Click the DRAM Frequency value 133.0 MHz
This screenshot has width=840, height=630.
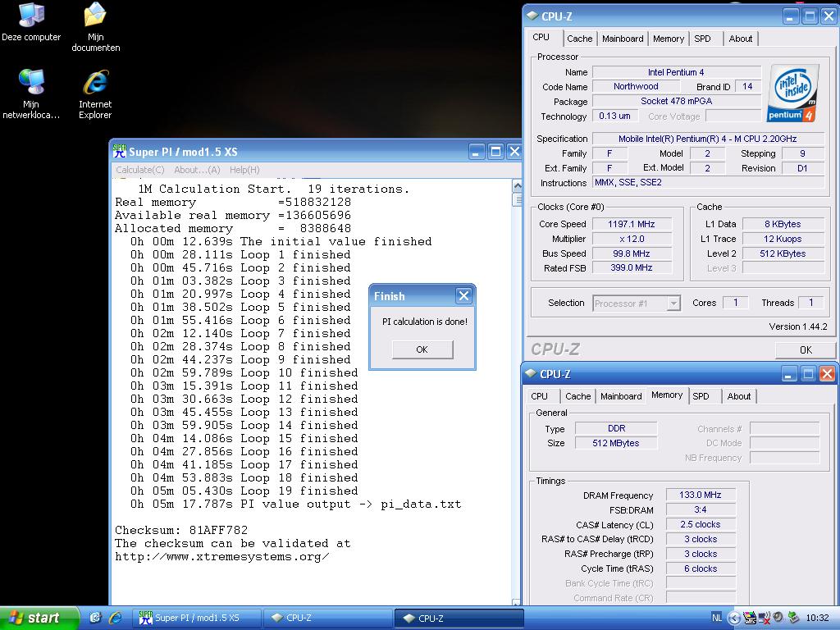[701, 495]
